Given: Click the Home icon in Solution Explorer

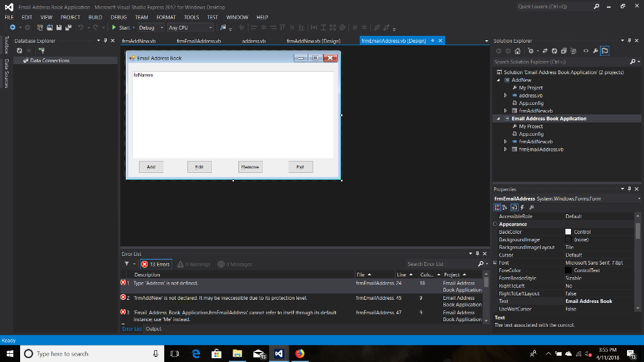Looking at the screenshot, I should click(x=517, y=51).
